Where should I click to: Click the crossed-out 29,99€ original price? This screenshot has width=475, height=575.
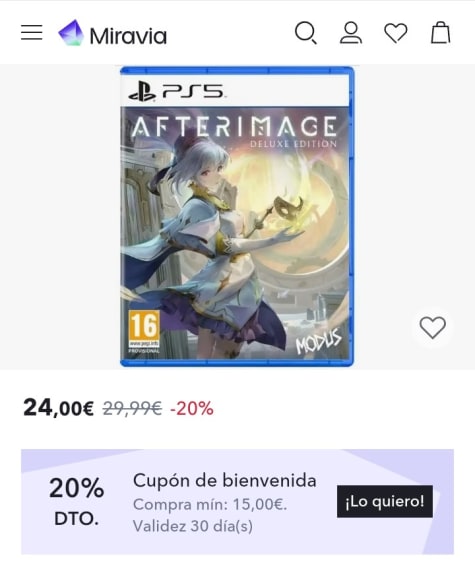[132, 408]
